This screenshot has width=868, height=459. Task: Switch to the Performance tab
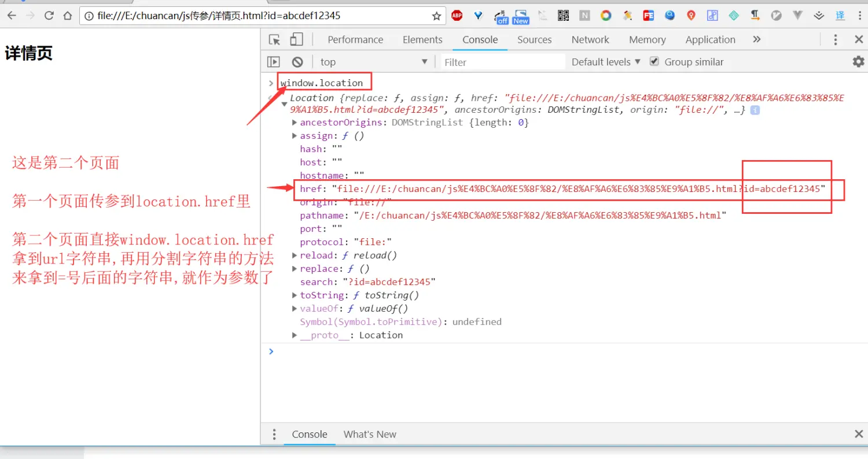pos(355,39)
